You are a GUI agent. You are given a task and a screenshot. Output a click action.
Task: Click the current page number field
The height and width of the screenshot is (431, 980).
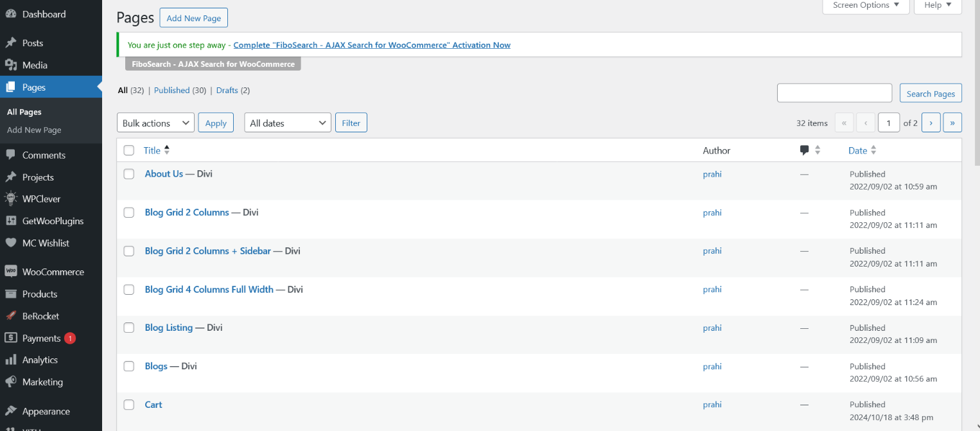[x=889, y=123]
